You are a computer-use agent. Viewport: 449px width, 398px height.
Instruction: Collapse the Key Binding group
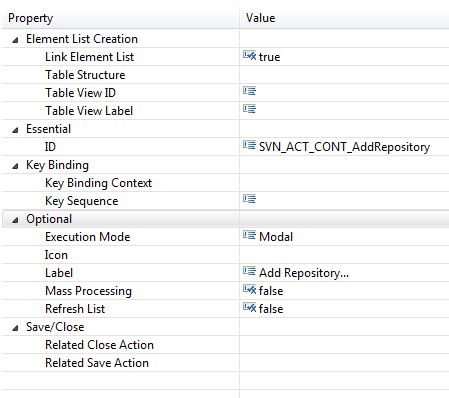point(15,166)
